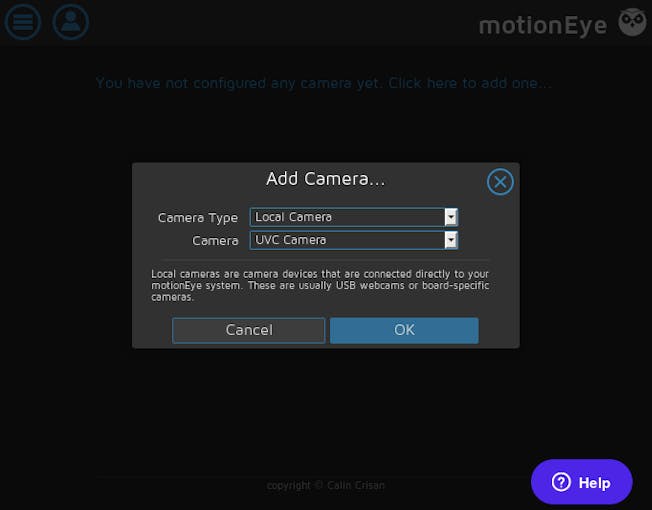Click the 'Camera' field label
Image resolution: width=652 pixels, height=510 pixels.
(215, 241)
